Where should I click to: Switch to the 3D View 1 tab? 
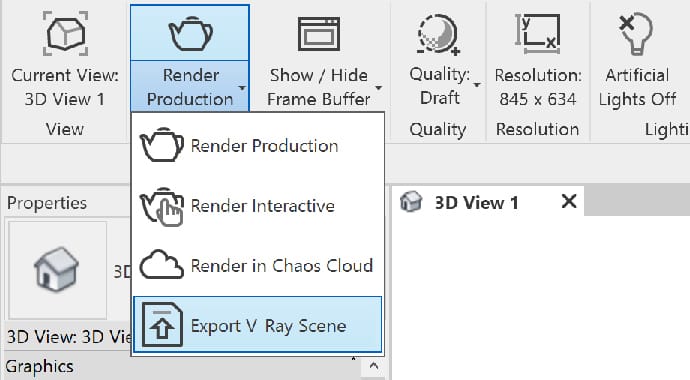[x=477, y=202]
